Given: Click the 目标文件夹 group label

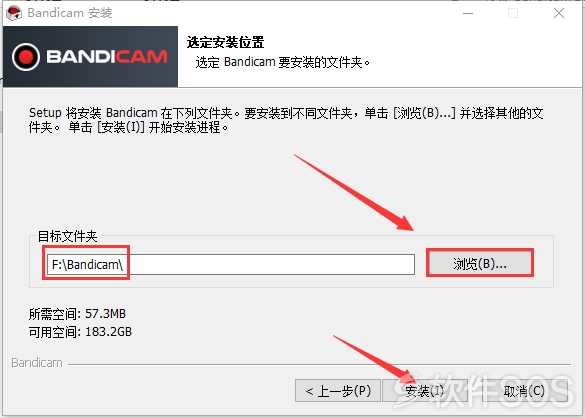Looking at the screenshot, I should (68, 236).
